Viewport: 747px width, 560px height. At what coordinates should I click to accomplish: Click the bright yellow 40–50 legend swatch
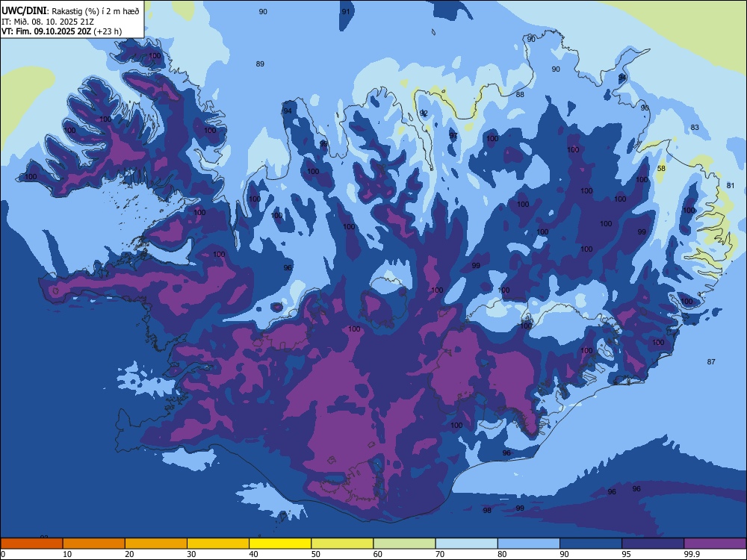pos(280,544)
